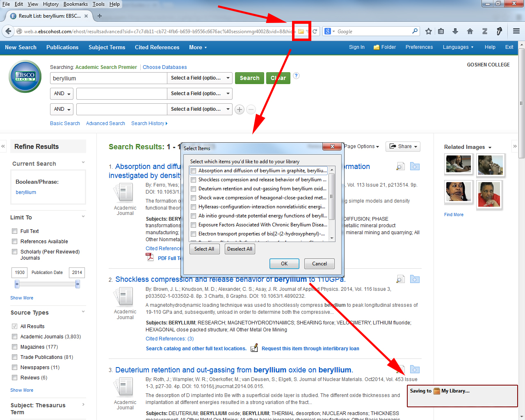This screenshot has height=420, width=525.
Task: Open first Select a Field dropdown
Action: (200, 78)
